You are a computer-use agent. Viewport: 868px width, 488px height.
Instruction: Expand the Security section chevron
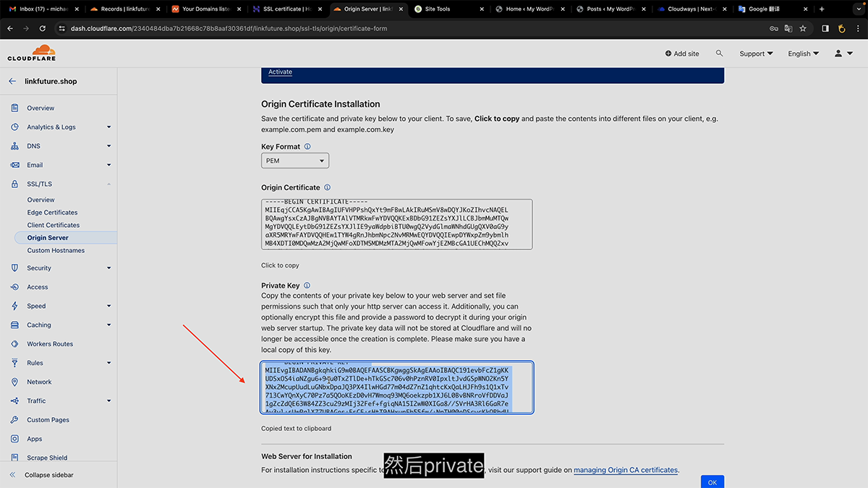pyautogui.click(x=109, y=268)
